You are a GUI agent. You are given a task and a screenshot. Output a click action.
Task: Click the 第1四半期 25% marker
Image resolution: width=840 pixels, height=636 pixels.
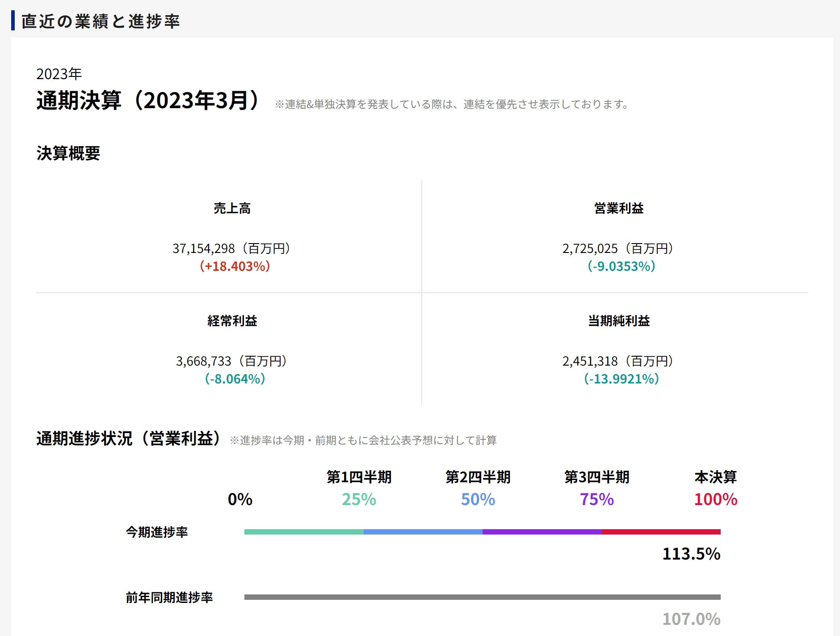[359, 499]
